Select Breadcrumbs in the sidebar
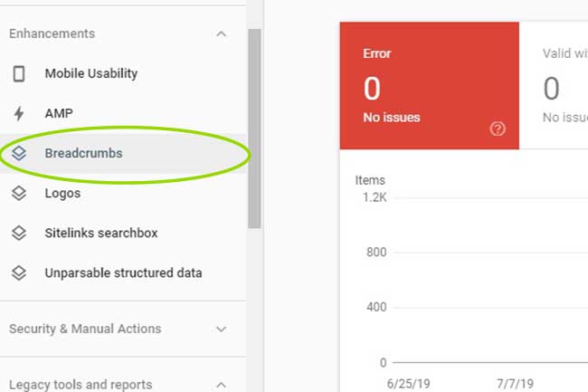Screen dimensions: 588x392 83,153
